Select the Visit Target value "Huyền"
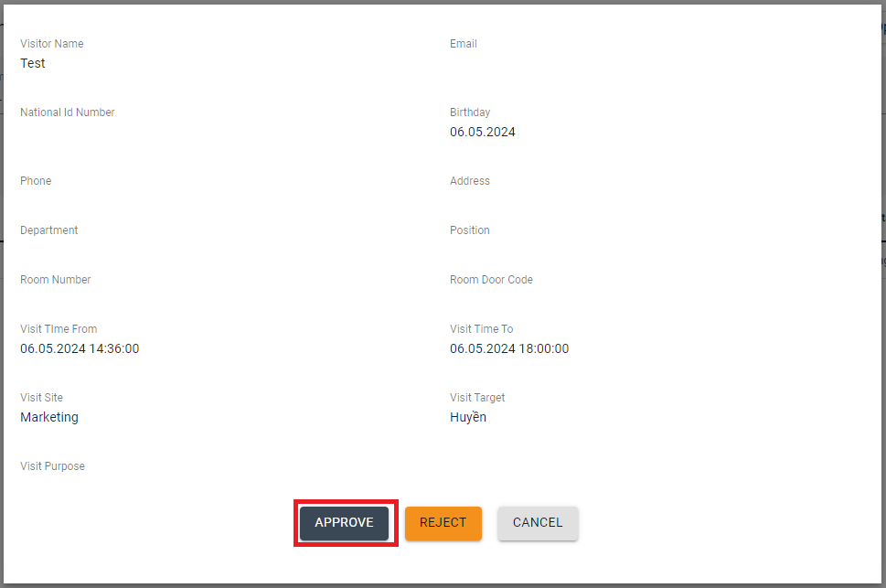 pyautogui.click(x=468, y=418)
